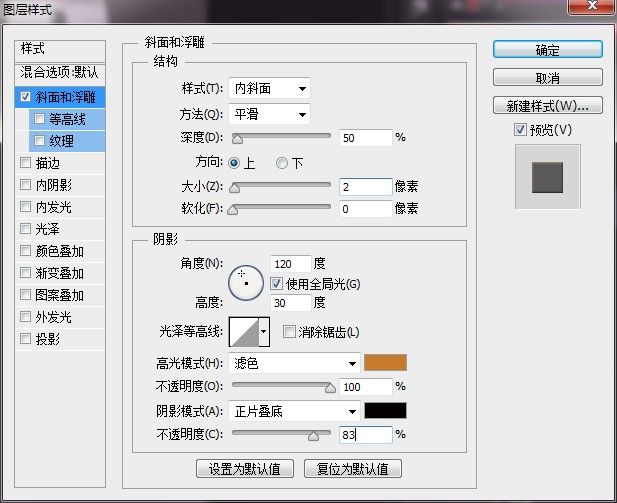Enable the 渐变叠加 checkbox

coord(26,273)
